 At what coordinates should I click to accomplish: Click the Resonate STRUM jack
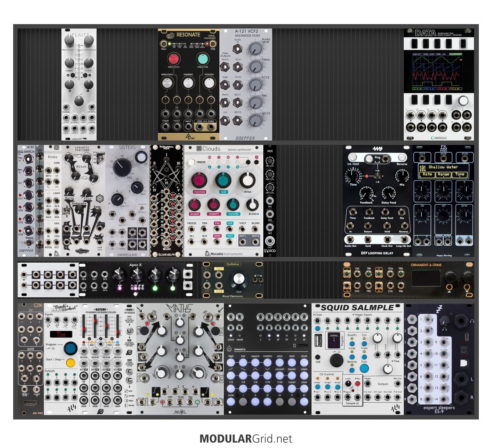[165, 126]
